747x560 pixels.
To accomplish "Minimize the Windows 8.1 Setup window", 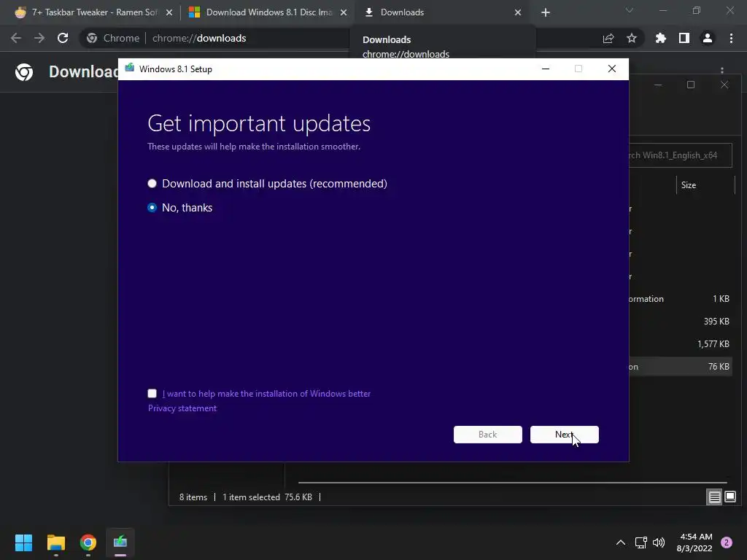I will 546,69.
